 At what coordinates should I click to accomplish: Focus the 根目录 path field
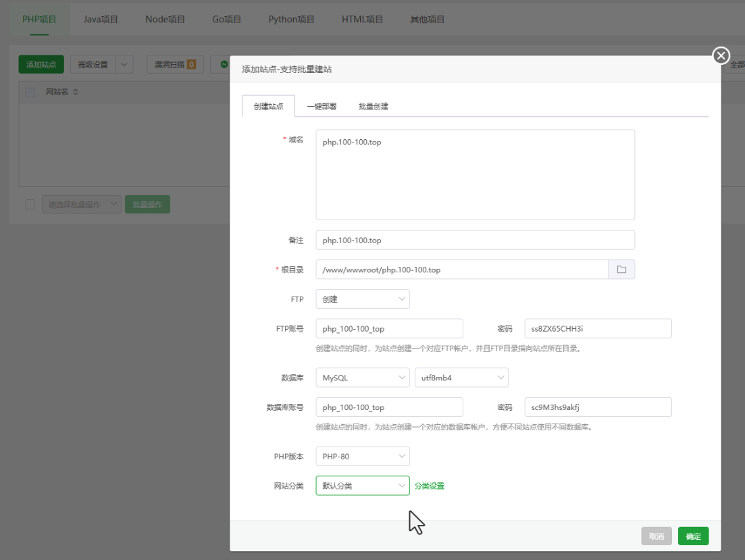pos(462,270)
